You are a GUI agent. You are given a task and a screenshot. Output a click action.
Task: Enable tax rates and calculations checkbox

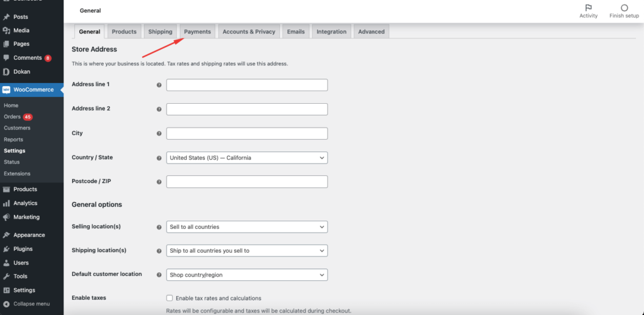[169, 298]
